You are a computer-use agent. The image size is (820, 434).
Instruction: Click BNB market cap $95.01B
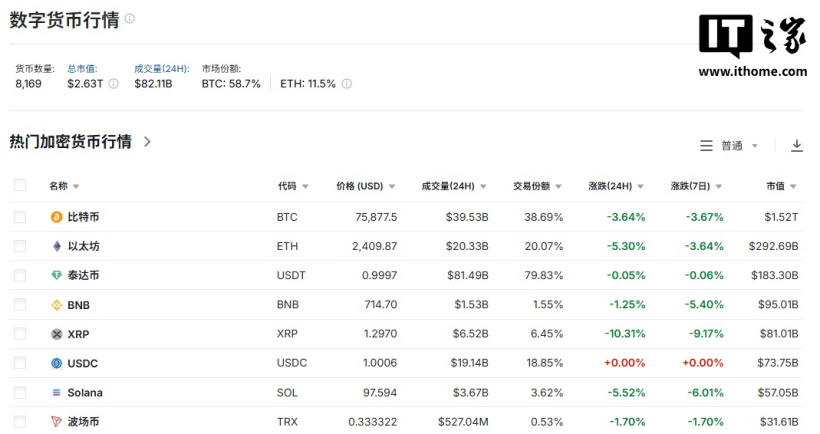click(x=778, y=305)
